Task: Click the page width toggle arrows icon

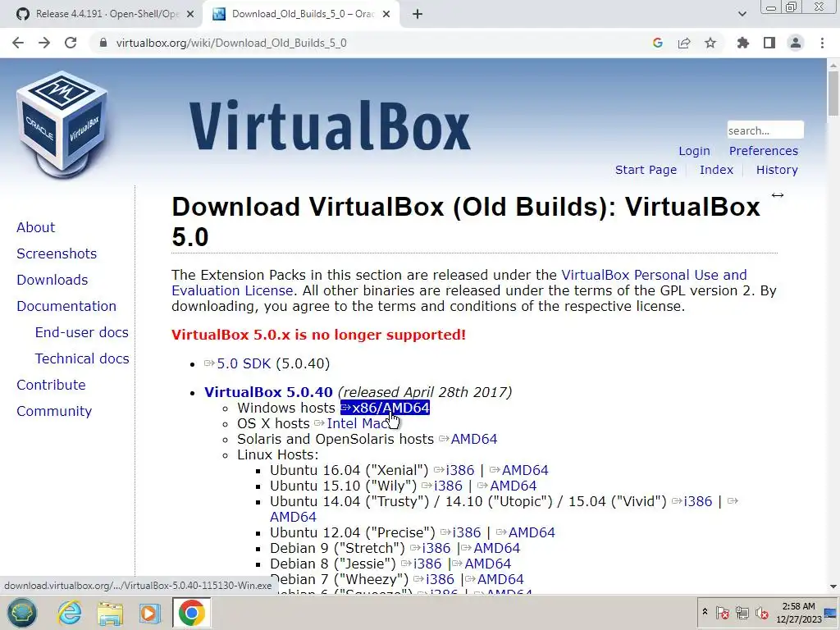Action: pos(778,195)
